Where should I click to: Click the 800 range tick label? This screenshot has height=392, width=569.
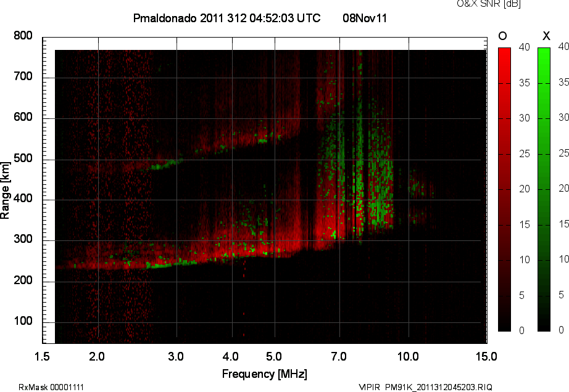pos(23,36)
